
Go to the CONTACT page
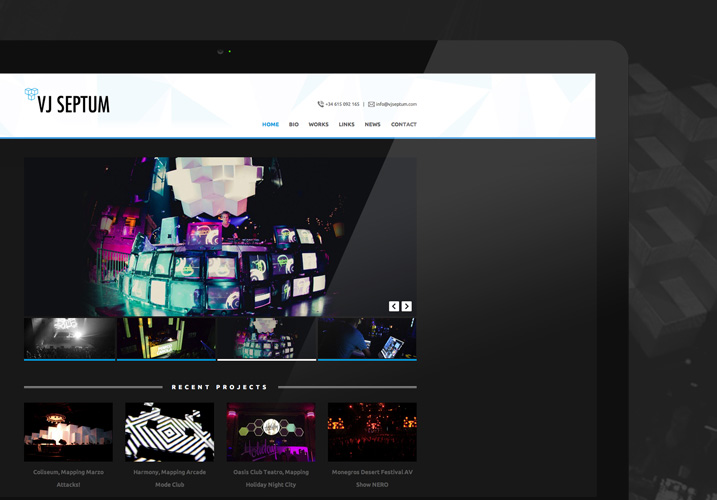404,125
